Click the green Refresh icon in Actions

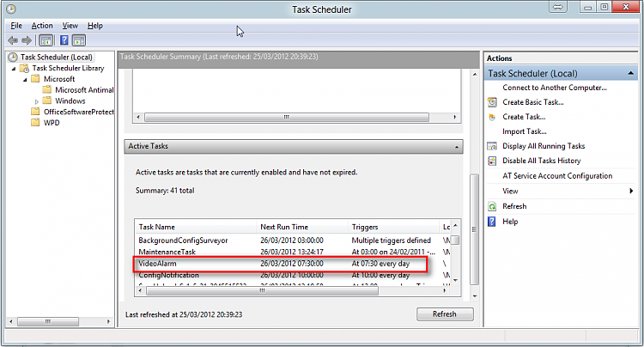point(492,206)
